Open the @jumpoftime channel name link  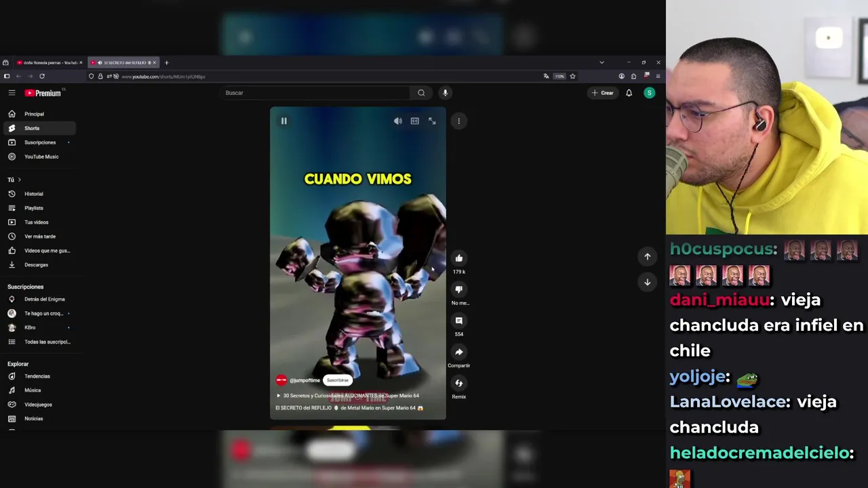(304, 380)
